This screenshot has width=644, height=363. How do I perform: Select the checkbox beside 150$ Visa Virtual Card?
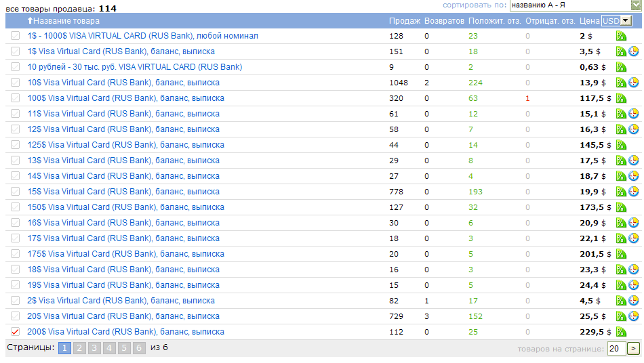[x=16, y=207]
